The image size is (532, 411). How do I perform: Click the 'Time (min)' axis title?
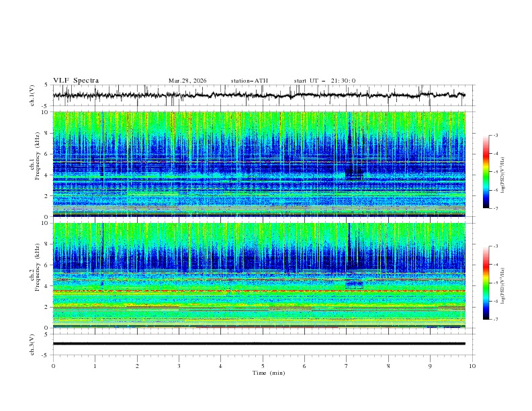tap(269, 373)
